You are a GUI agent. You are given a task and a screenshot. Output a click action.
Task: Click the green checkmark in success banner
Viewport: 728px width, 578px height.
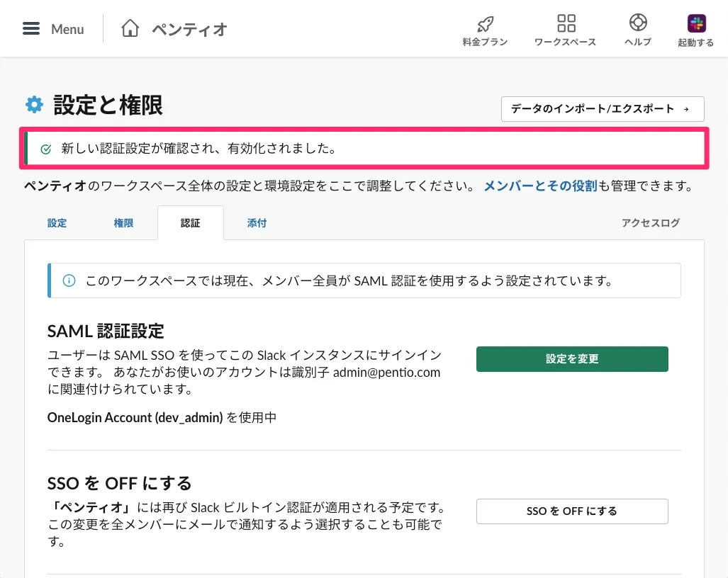pyautogui.click(x=46, y=149)
